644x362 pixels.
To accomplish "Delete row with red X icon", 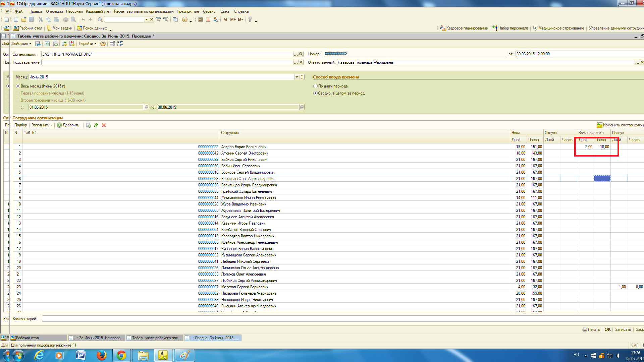I will point(104,125).
